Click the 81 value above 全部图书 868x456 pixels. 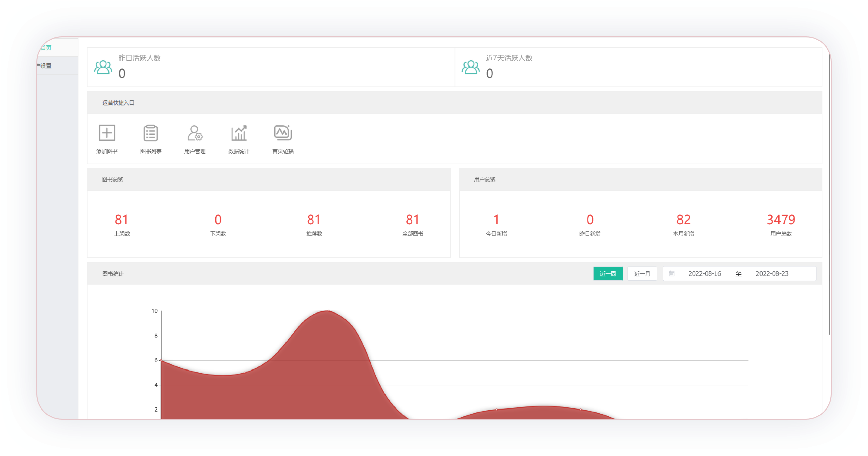[413, 220]
